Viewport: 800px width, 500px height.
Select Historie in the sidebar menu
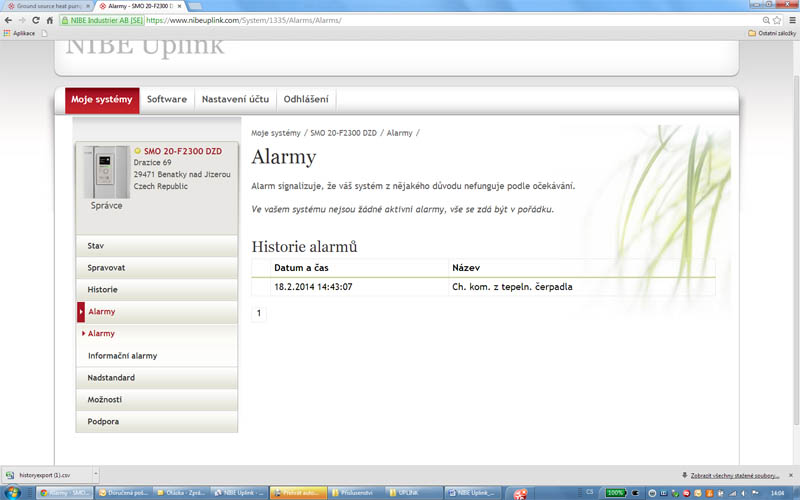click(x=103, y=289)
